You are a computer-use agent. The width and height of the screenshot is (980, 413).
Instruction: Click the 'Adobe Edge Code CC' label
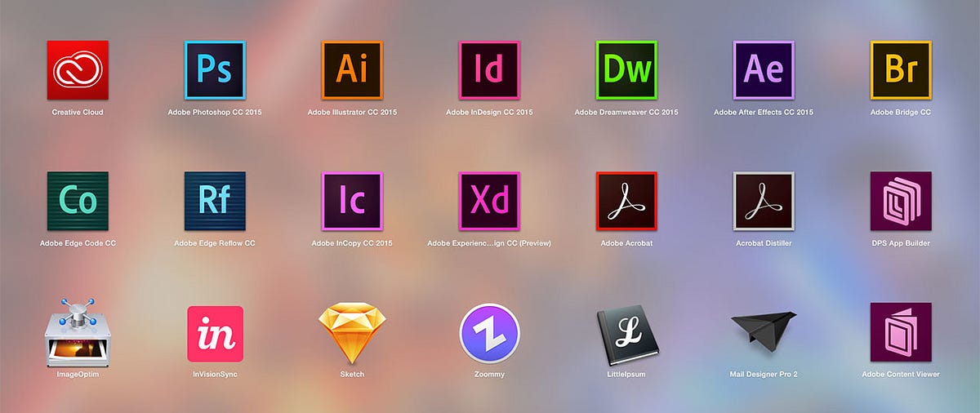click(78, 243)
